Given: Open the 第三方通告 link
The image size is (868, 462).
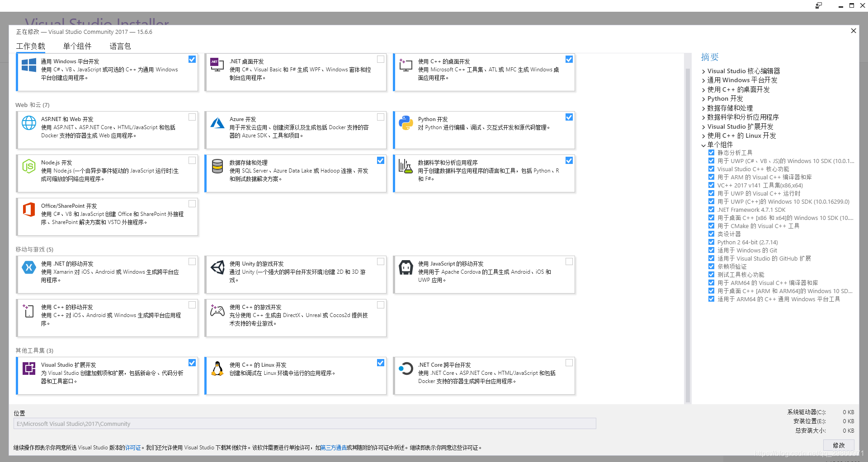Looking at the screenshot, I should [334, 448].
